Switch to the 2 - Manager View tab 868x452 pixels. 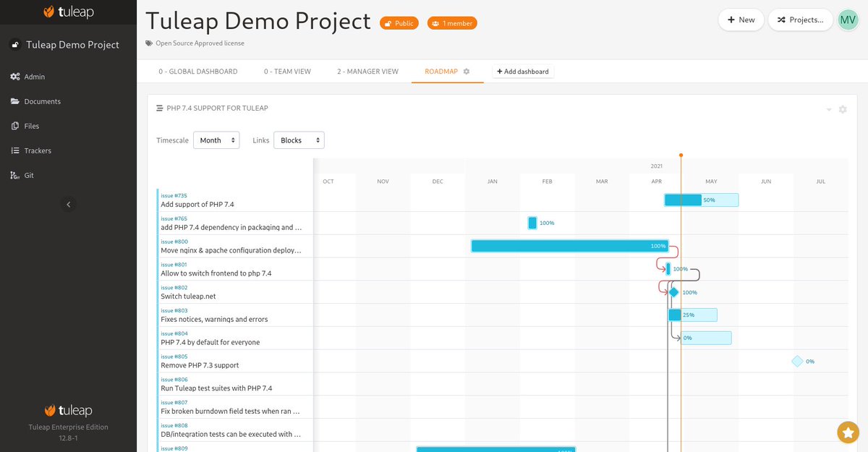[x=367, y=72]
